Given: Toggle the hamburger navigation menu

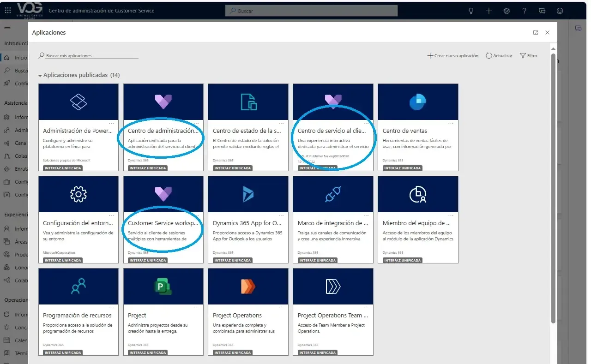Looking at the screenshot, I should (7, 28).
